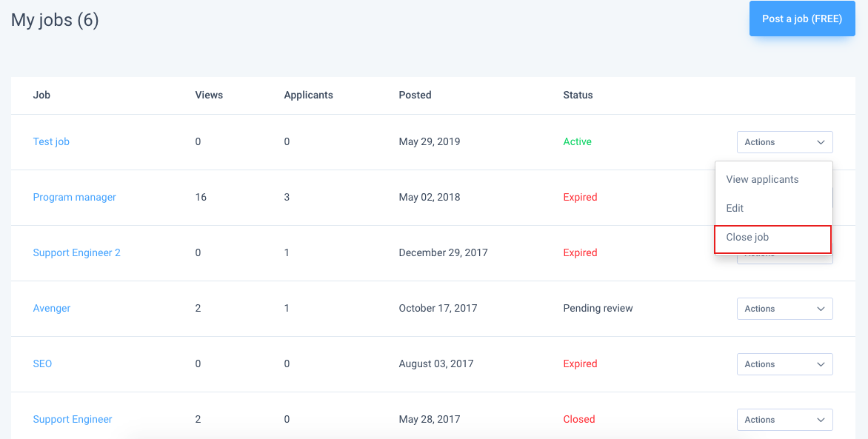Image resolution: width=868 pixels, height=439 pixels.
Task: Click the Post a job (FREE) button
Action: click(802, 19)
